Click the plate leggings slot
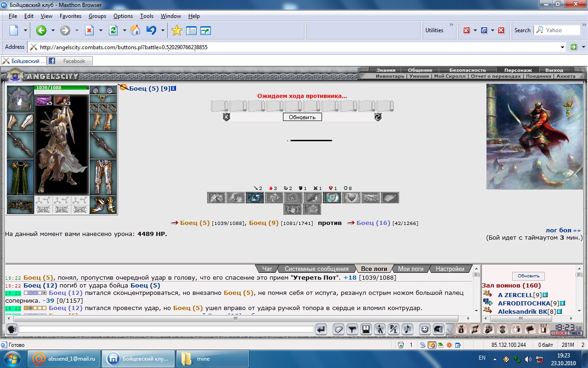 click(103, 178)
